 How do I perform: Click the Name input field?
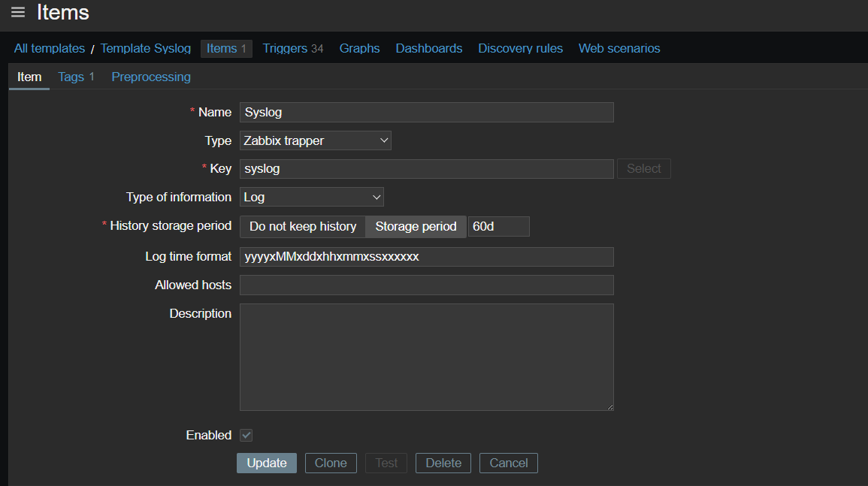coord(426,113)
